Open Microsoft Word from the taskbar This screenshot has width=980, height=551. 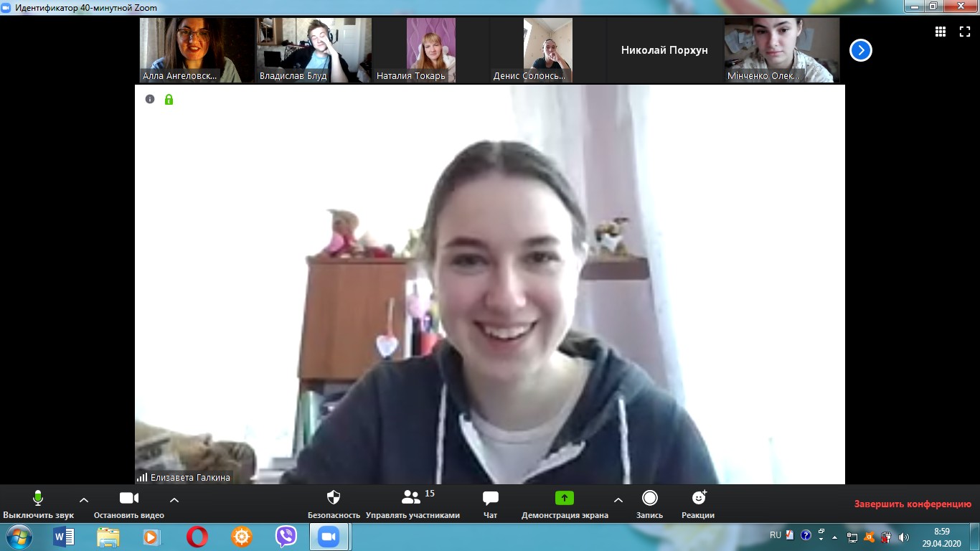click(x=64, y=537)
